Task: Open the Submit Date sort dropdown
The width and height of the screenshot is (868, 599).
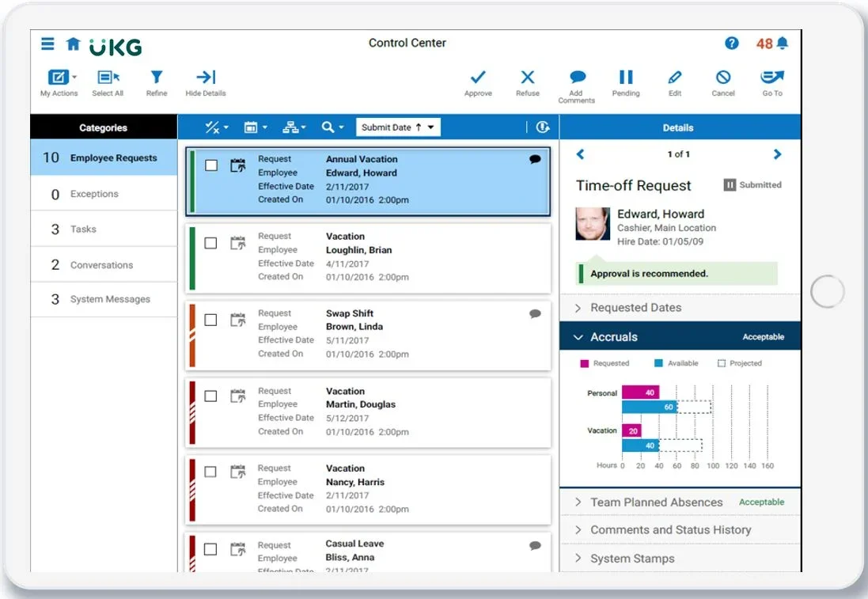Action: point(398,127)
